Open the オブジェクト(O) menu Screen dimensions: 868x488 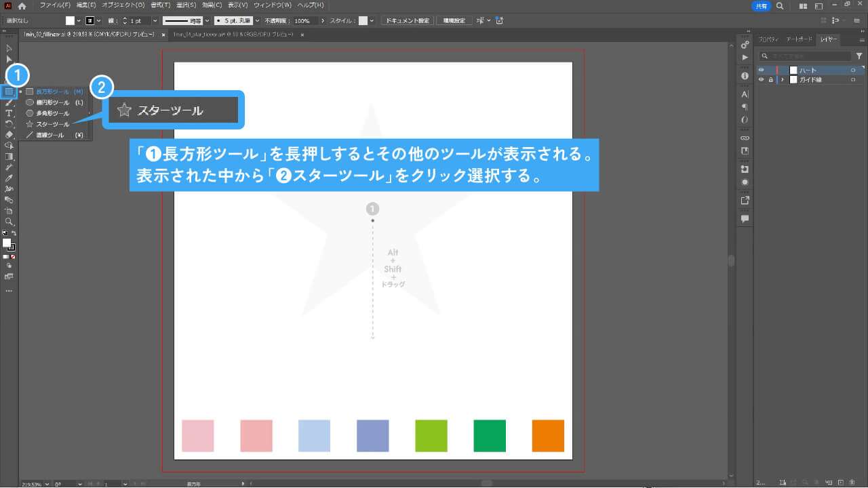click(123, 5)
